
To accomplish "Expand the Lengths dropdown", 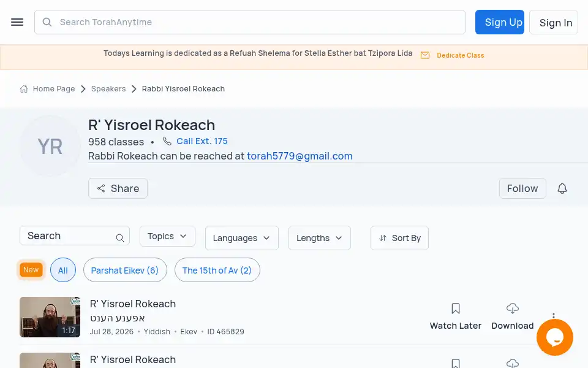I will click(320, 238).
